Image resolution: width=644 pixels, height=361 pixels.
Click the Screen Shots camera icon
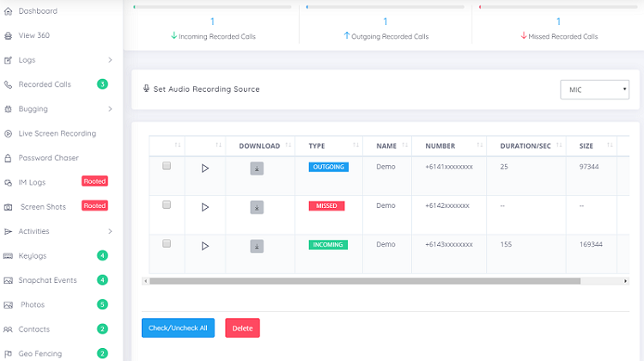8,207
